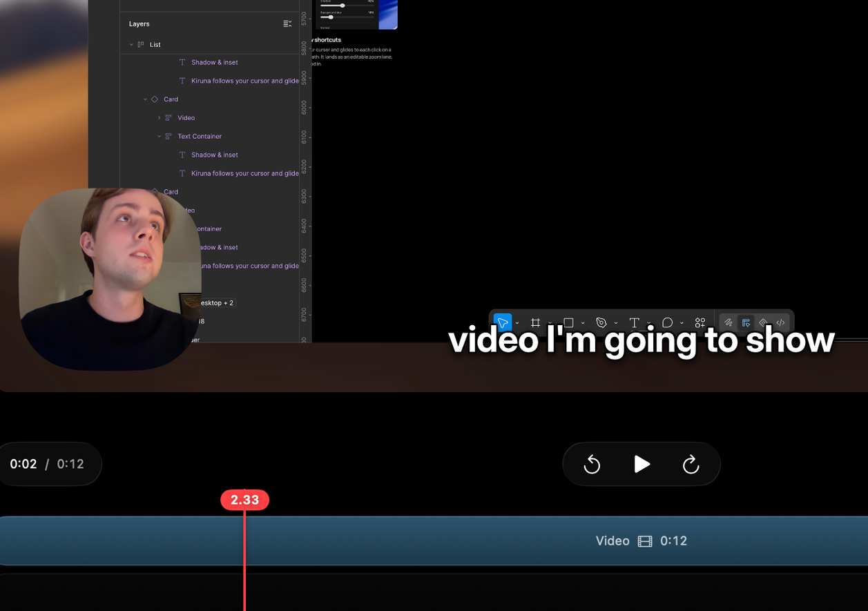
Task: Select the Card layer directly above Video
Action: point(210,99)
